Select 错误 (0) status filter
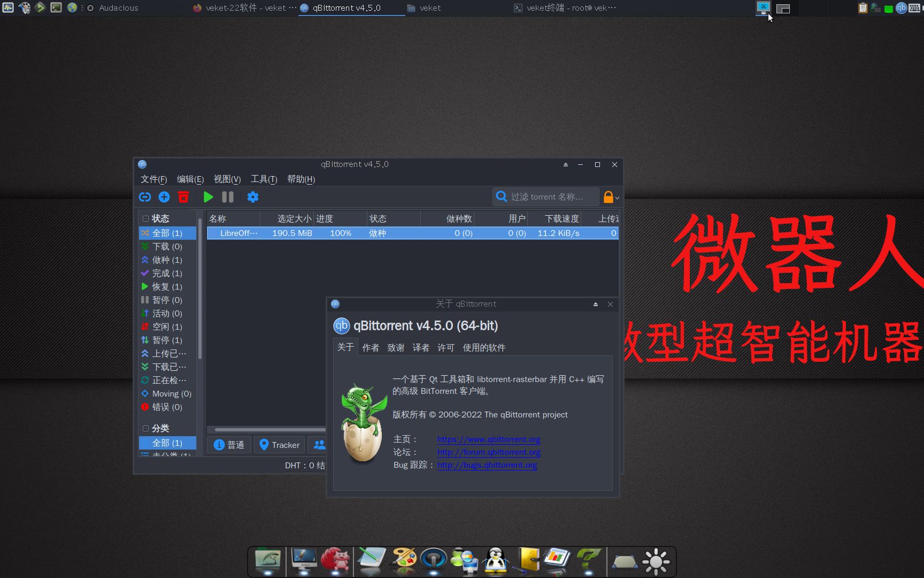The height and width of the screenshot is (578, 924). pyautogui.click(x=167, y=407)
